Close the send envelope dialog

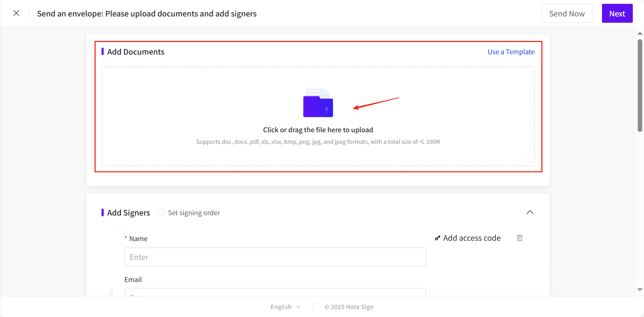click(16, 13)
